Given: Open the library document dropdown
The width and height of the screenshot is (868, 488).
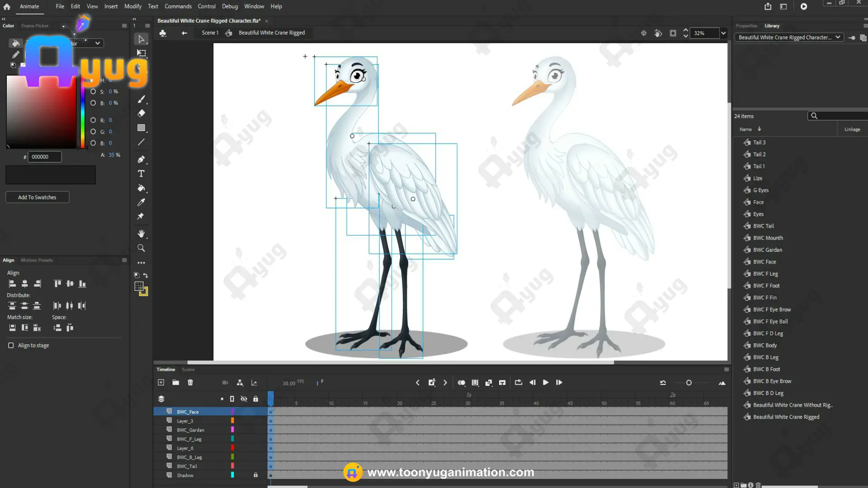Looking at the screenshot, I should click(788, 38).
